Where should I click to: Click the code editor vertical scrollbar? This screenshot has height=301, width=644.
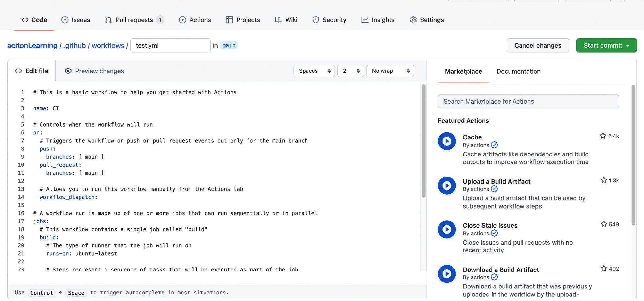click(424, 141)
